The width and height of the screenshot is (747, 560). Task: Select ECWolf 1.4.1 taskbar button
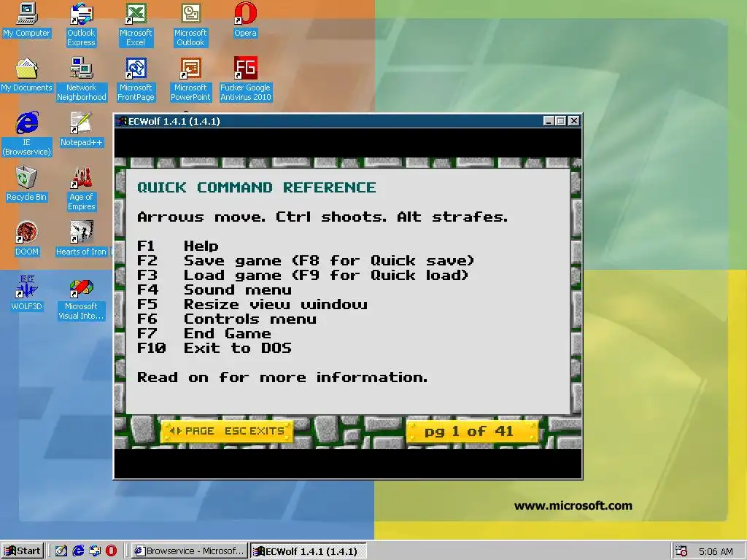pyautogui.click(x=309, y=551)
